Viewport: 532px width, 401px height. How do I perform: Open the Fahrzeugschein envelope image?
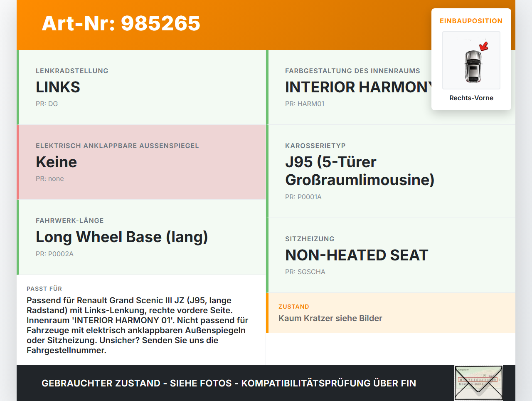point(478,382)
